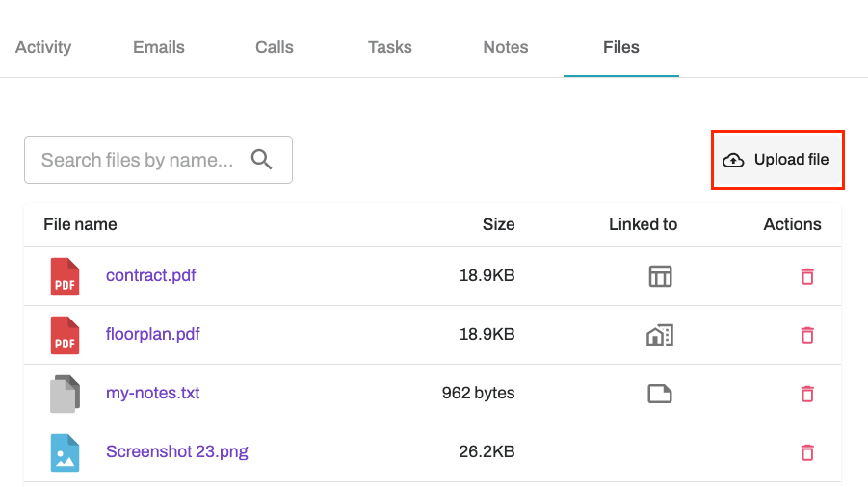Image resolution: width=868 pixels, height=487 pixels.
Task: Delete the my-notes.txt file
Action: pyautogui.click(x=807, y=394)
